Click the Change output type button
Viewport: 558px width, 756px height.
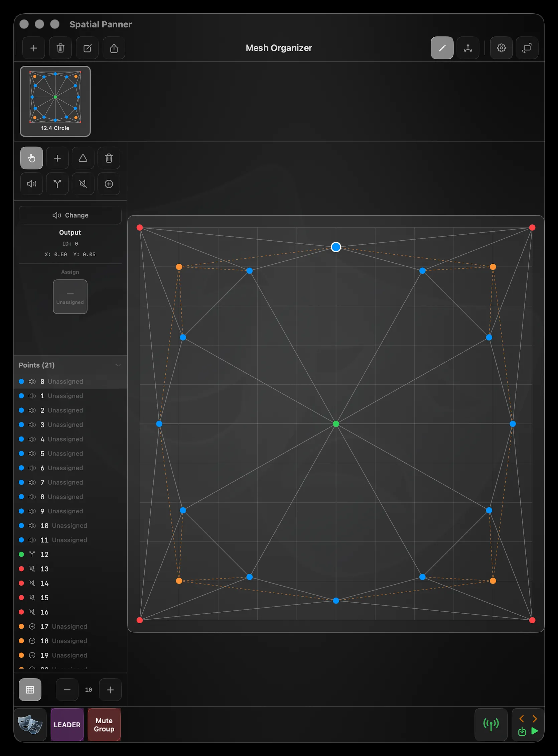(70, 215)
